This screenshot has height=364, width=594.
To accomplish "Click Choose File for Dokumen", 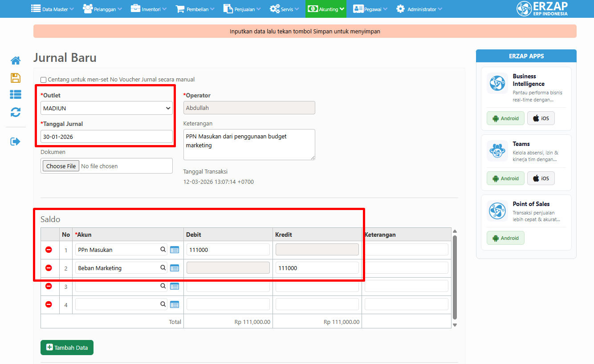I will [x=61, y=166].
